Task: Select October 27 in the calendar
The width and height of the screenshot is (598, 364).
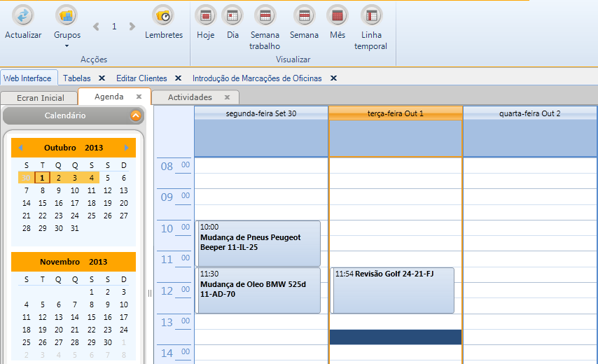Action: 123,216
